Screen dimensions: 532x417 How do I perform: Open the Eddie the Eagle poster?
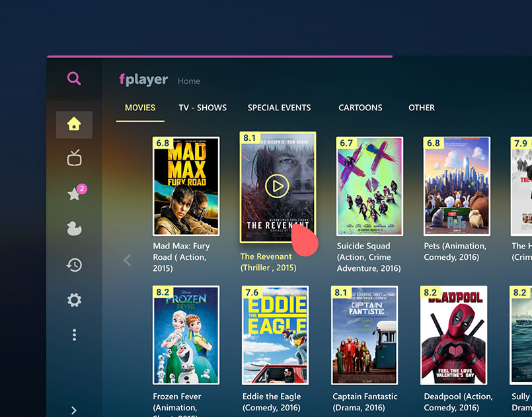pyautogui.click(x=275, y=335)
